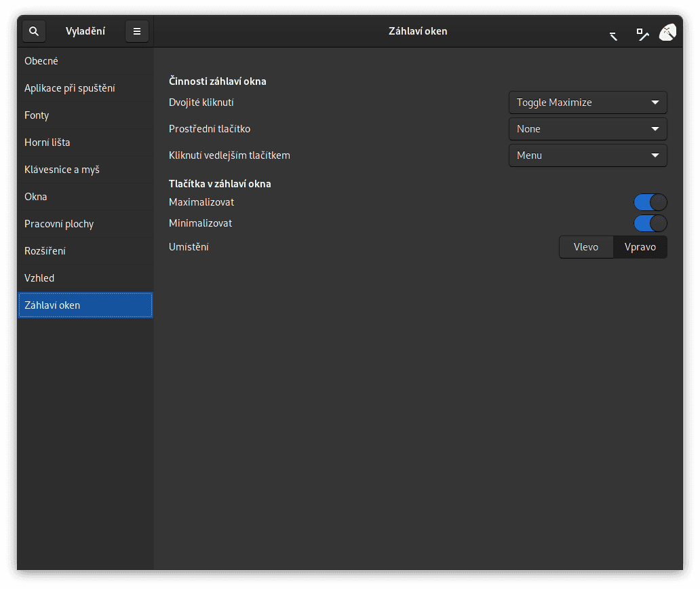Open Horní lišta settings
This screenshot has height=589, width=700.
(85, 142)
